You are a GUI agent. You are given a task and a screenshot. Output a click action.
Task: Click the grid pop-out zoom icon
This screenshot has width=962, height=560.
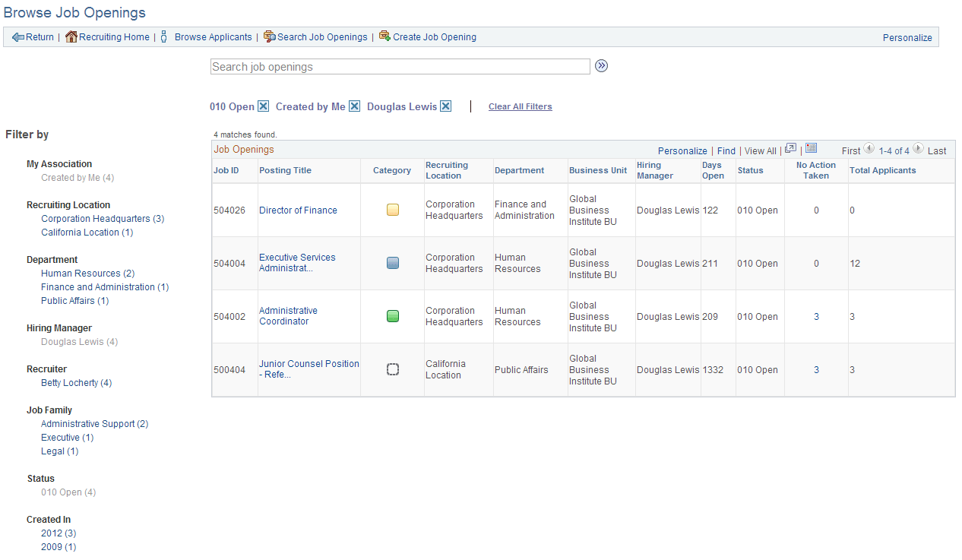(x=790, y=148)
